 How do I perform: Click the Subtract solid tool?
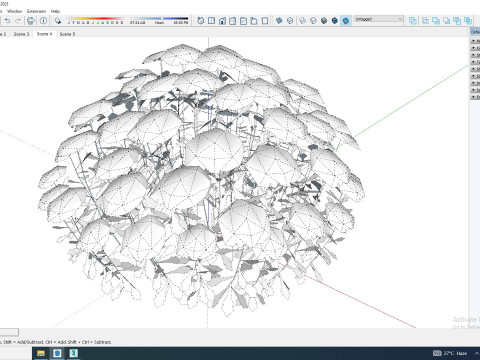pos(447,21)
